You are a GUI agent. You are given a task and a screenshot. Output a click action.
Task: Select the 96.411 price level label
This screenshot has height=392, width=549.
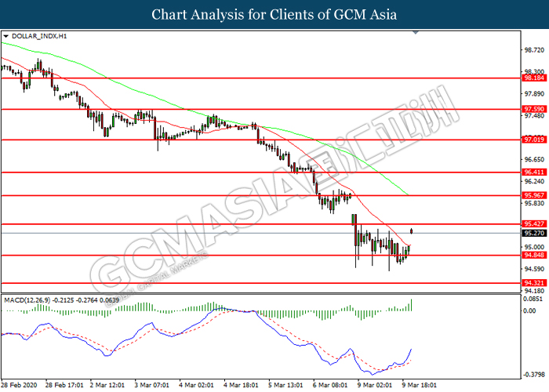point(534,172)
